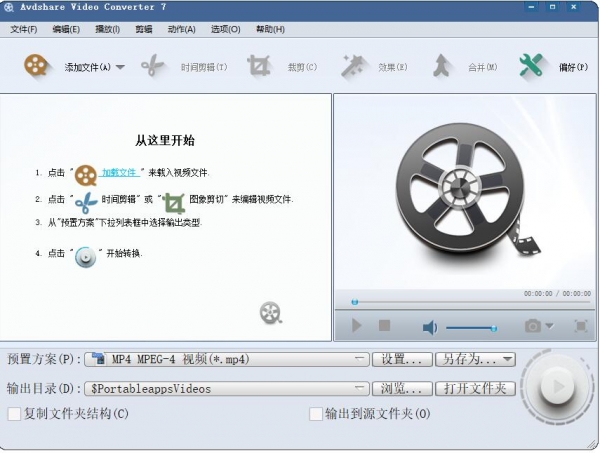Screen dimensions: 600x453
Task: Click the 裁剪(C) toolbar label
Action: coord(302,67)
